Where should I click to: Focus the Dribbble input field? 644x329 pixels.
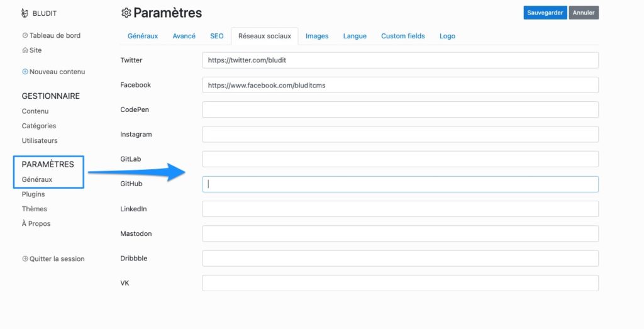[x=400, y=259]
